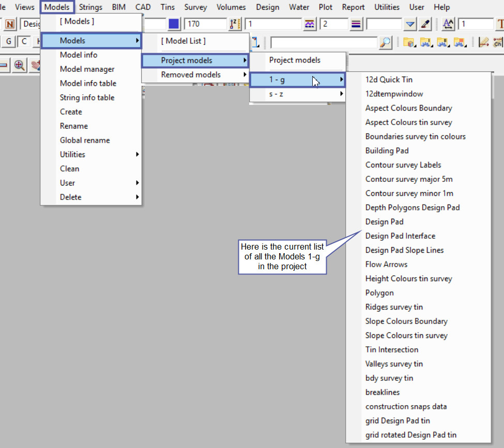
Task: Click the fourth folder icon with red bars
Action: tap(460, 42)
